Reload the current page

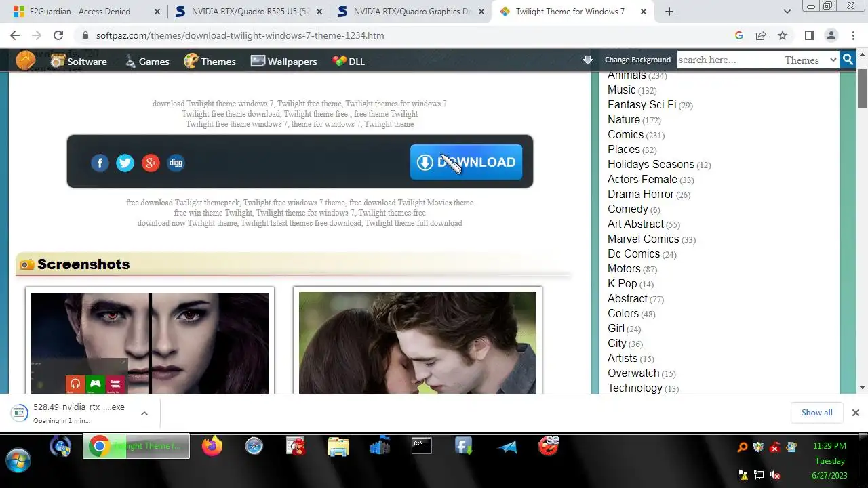[58, 35]
